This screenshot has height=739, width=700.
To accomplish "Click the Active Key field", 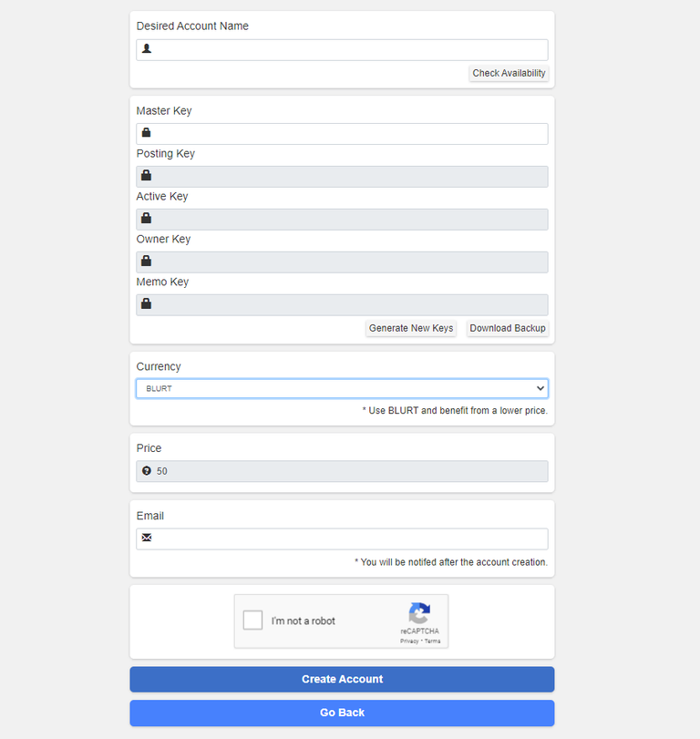I will click(x=342, y=220).
